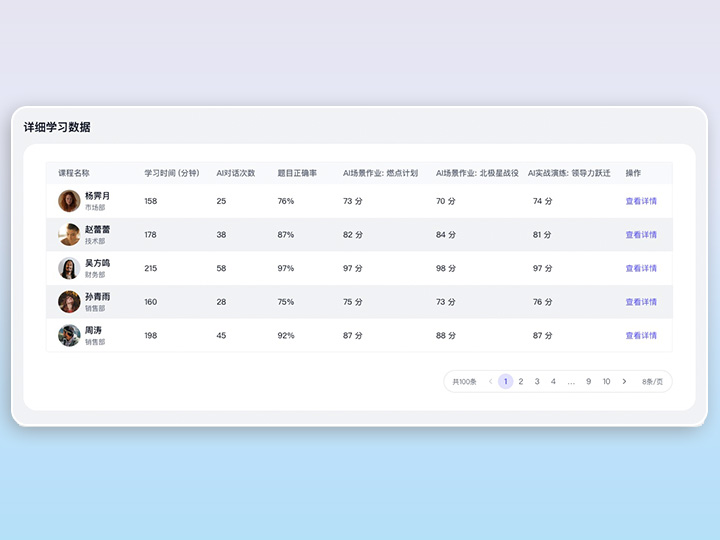Click the 课程名称 column header
Screen dimensions: 720x540
[x=73, y=173]
